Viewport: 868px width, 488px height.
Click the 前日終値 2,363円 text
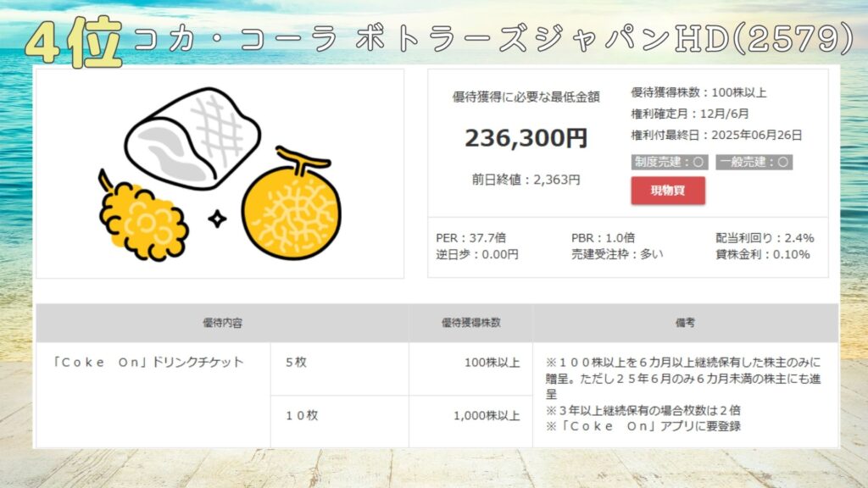(526, 180)
